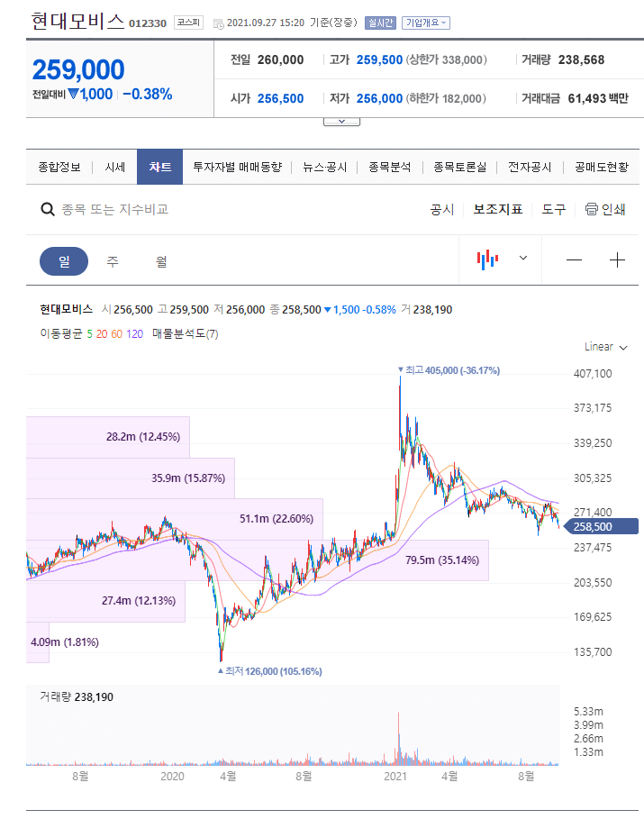Select the 일 daily period toggle
This screenshot has height=819, width=644.
(x=64, y=261)
